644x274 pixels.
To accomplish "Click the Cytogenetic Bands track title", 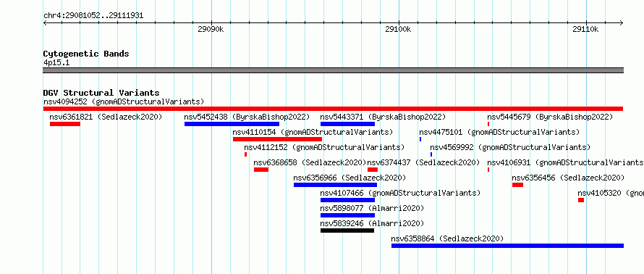I will tap(86, 54).
